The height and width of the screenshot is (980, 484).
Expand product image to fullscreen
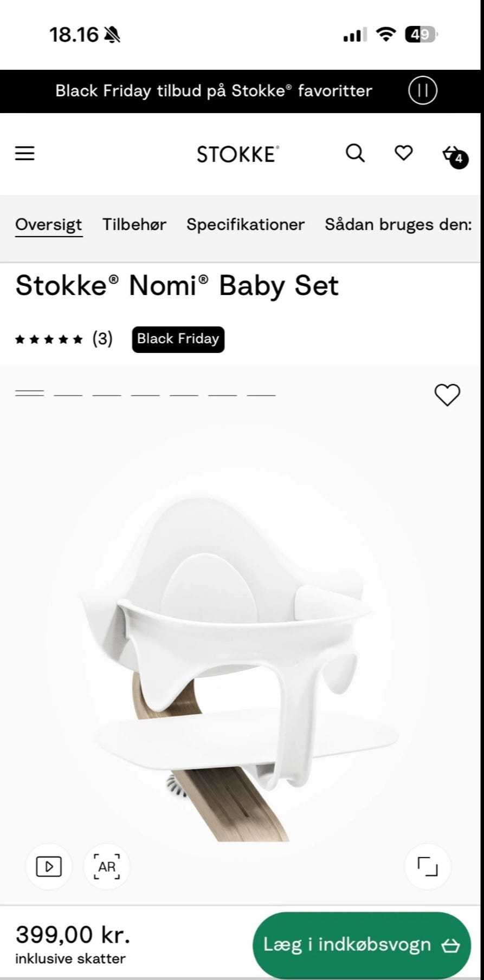click(x=428, y=866)
